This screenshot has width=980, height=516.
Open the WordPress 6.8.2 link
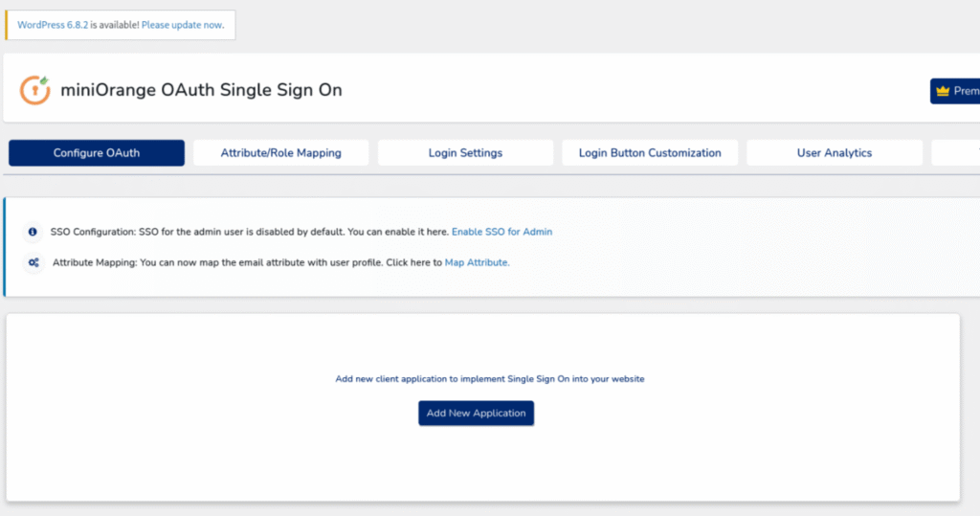click(53, 25)
